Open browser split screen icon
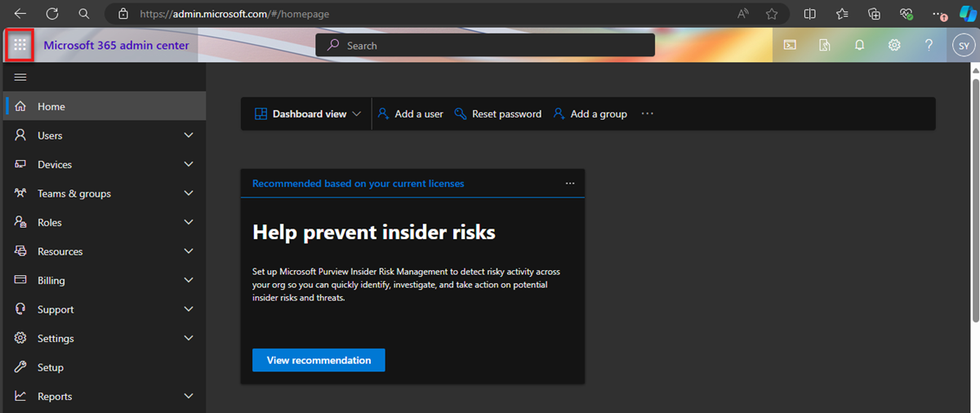This screenshot has width=980, height=413. pos(810,14)
